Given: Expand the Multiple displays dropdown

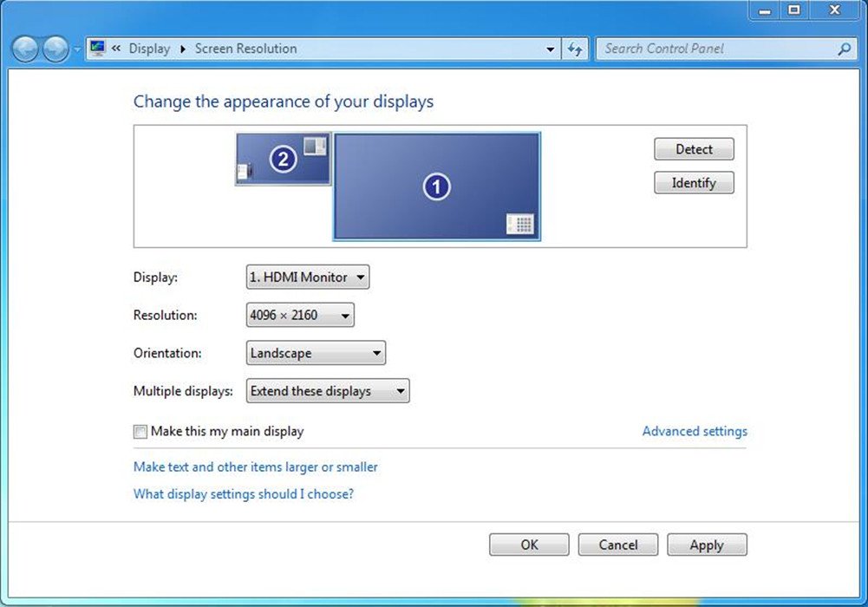Looking at the screenshot, I should click(327, 392).
